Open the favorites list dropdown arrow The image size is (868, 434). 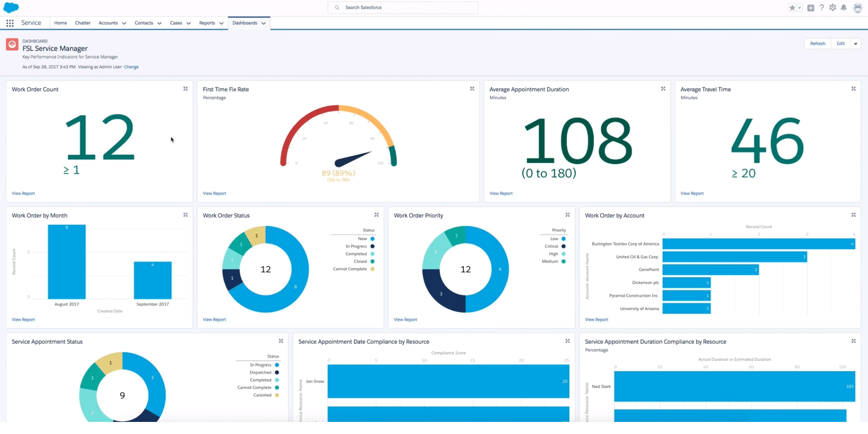[x=800, y=8]
